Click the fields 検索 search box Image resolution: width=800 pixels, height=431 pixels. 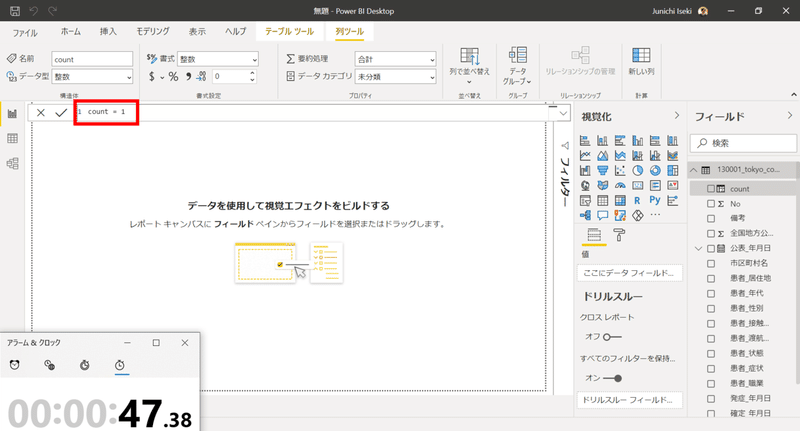743,143
